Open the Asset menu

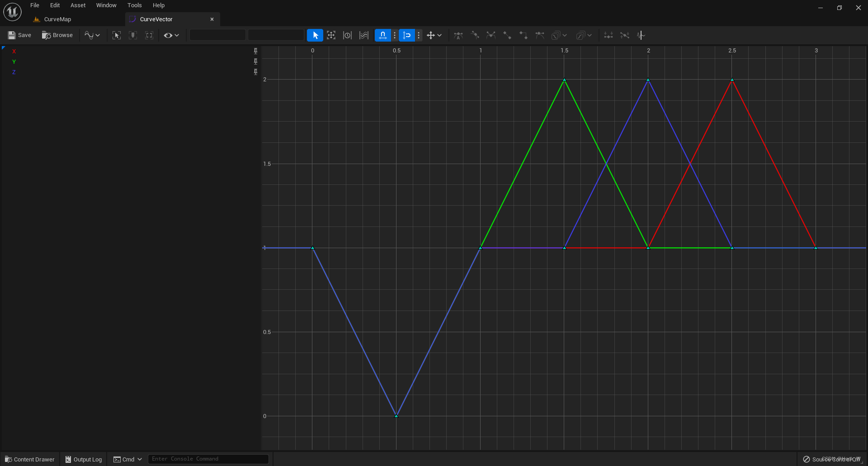(x=78, y=5)
